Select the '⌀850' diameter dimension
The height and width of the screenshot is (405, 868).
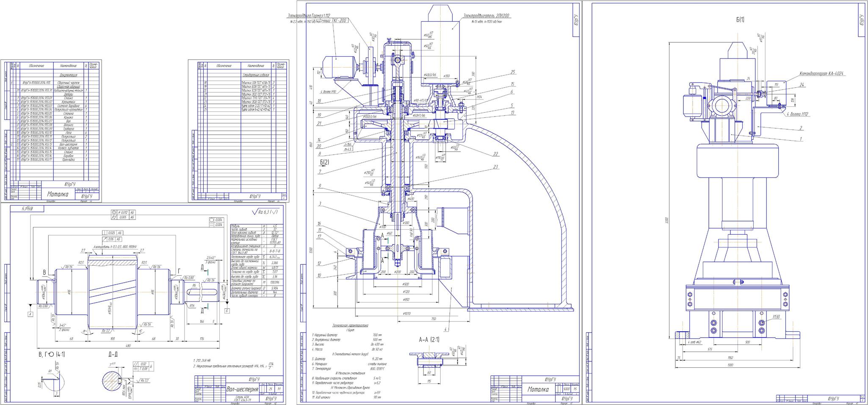click(406, 300)
